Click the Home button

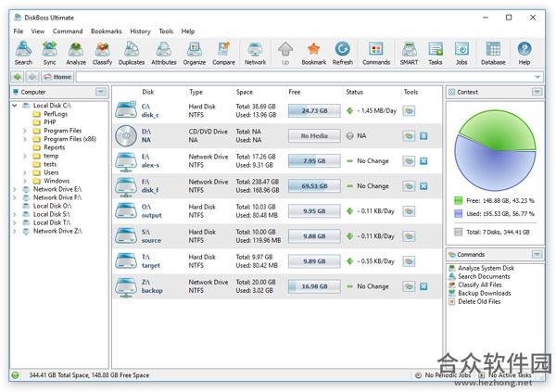pos(57,77)
